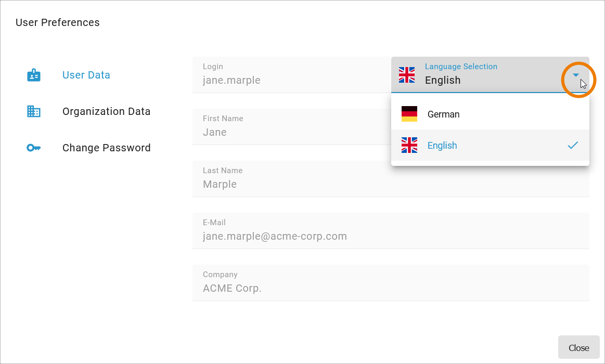Image resolution: width=605 pixels, height=364 pixels.
Task: Click the User Data badge icon
Action: [34, 75]
